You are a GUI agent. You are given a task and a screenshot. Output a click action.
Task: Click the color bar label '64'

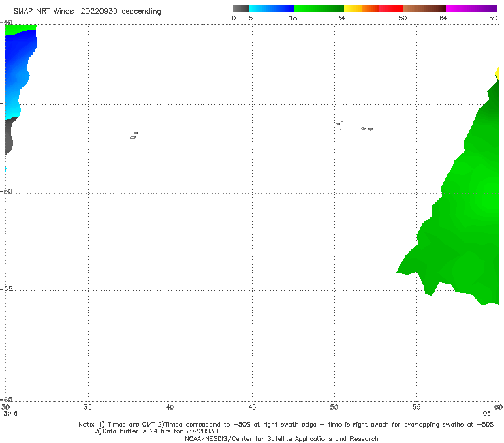443,18
